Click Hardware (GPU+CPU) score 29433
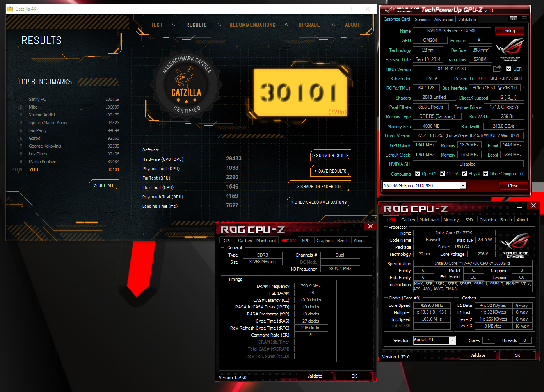The width and height of the screenshot is (544, 392). click(234, 159)
